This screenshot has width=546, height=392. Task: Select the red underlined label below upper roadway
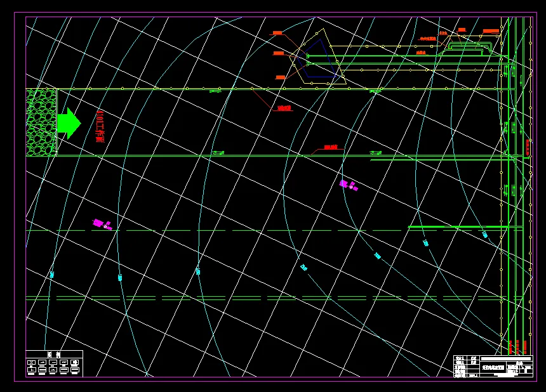coord(284,108)
